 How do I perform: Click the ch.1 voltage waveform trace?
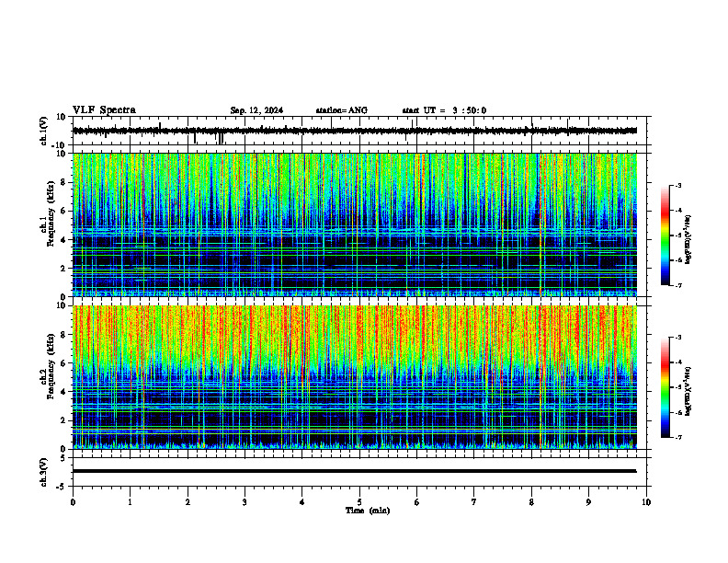tap(355, 131)
